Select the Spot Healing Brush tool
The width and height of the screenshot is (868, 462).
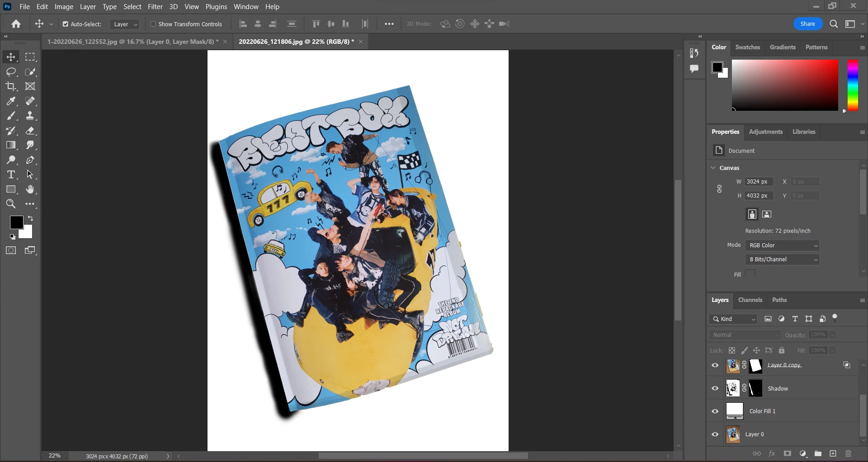(x=30, y=101)
